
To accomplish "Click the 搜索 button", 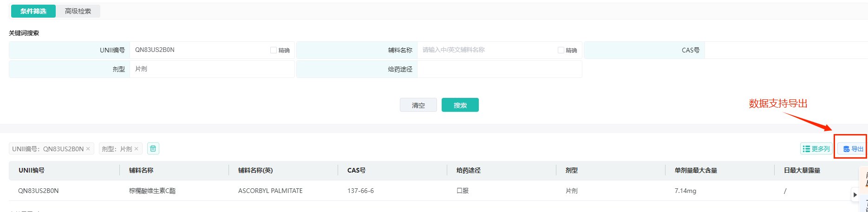I will click(x=460, y=105).
